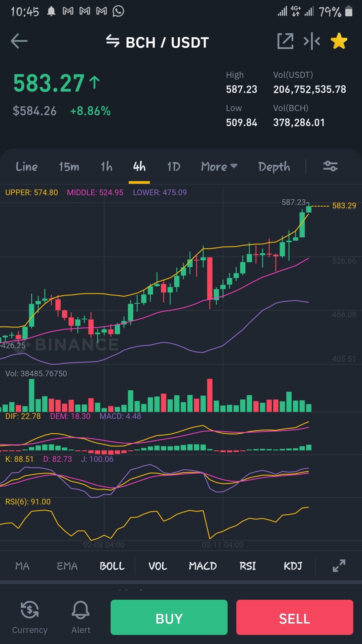The width and height of the screenshot is (362, 644).
Task: Switch to the 15m timeframe
Action: click(69, 166)
